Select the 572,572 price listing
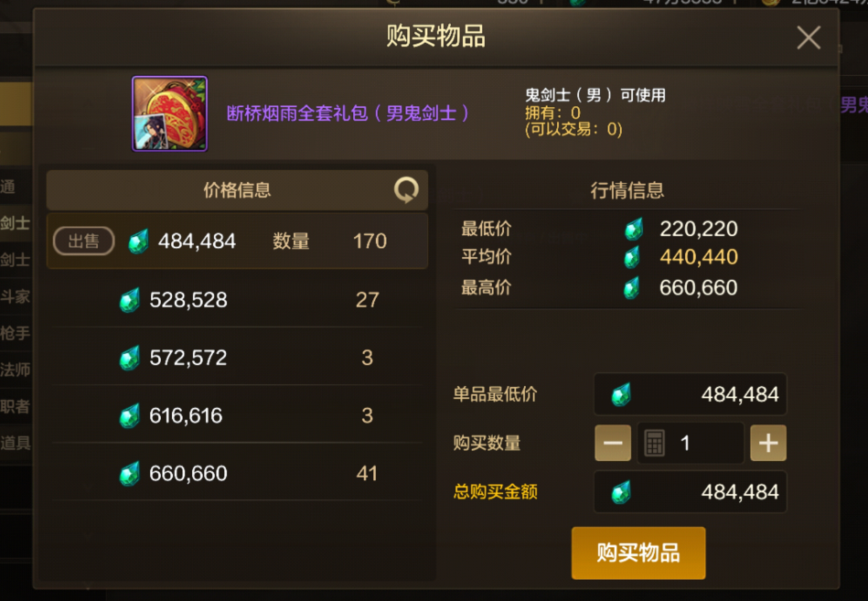 coord(237,358)
